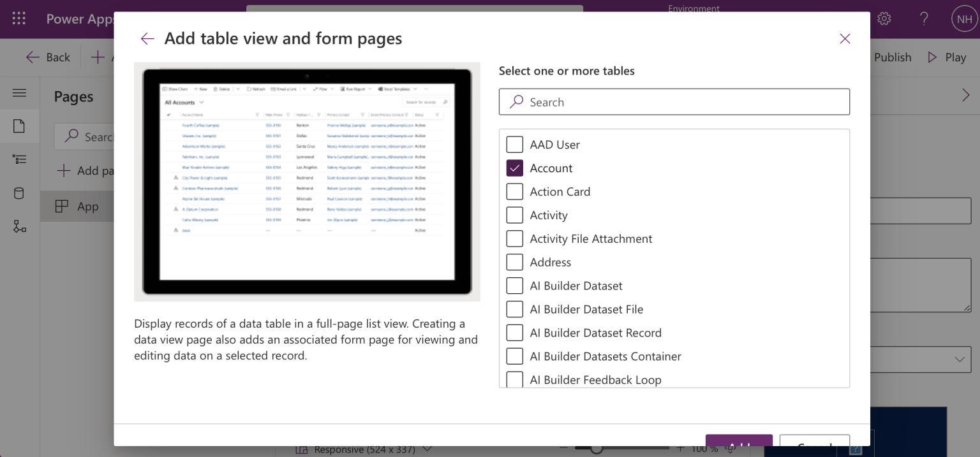Click the Play button in command bar
980x457 pixels.
(x=947, y=57)
